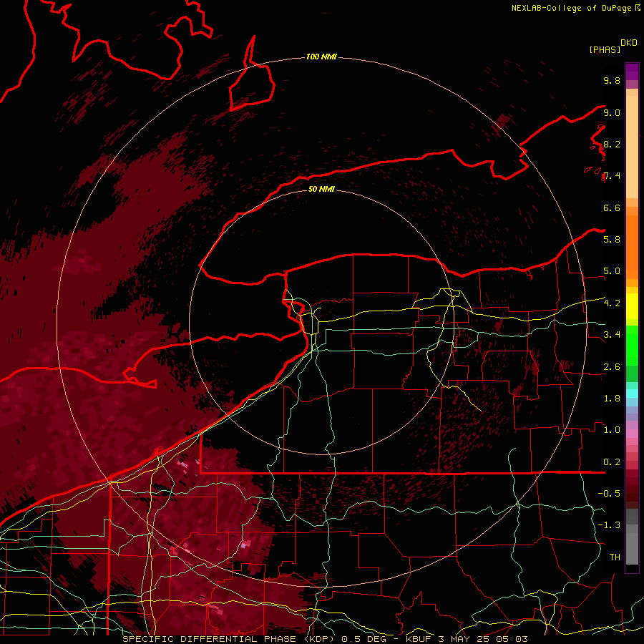Click the TH label on color scale
Image resolution: width=644 pixels, height=644 pixels.
coord(615,557)
